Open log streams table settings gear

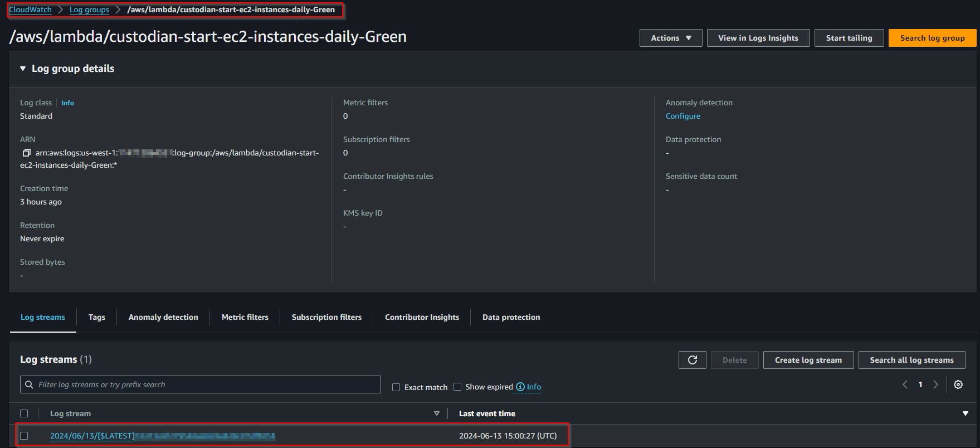click(958, 384)
